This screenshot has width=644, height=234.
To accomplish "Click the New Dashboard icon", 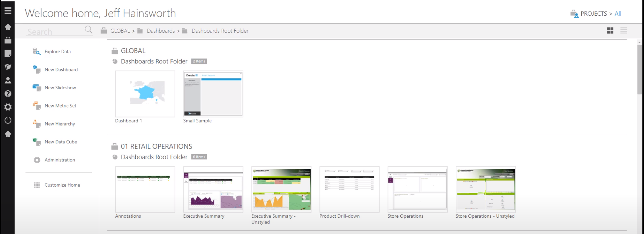I will click(37, 69).
